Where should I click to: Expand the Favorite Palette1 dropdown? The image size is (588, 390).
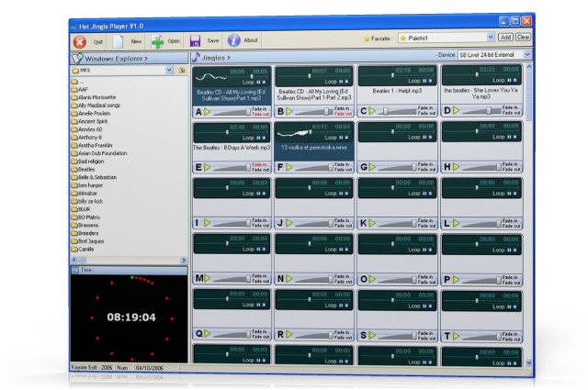point(491,37)
